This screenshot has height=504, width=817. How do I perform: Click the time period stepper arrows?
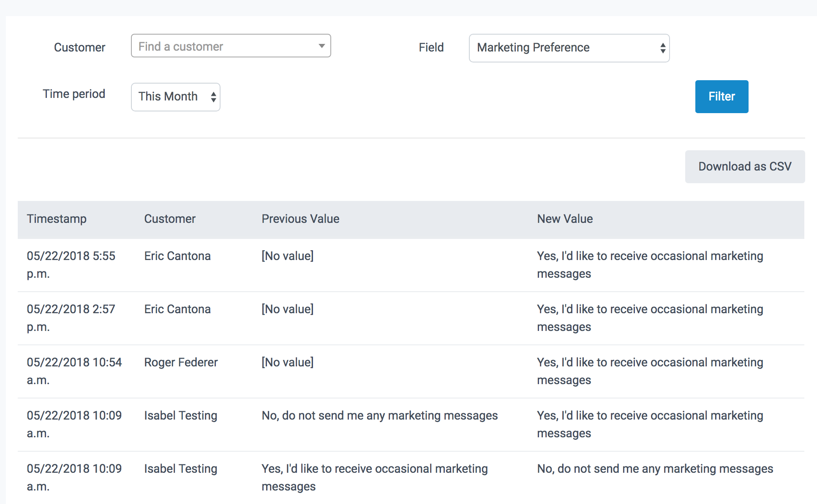(x=213, y=97)
